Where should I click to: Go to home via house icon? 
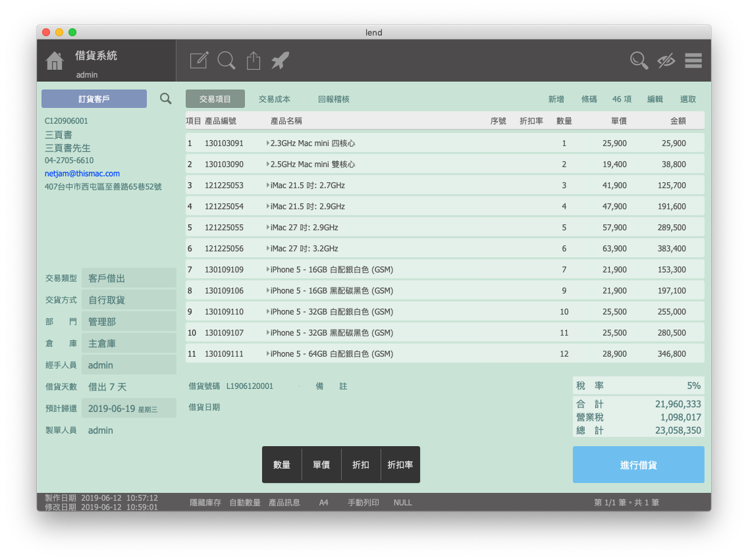tap(55, 61)
